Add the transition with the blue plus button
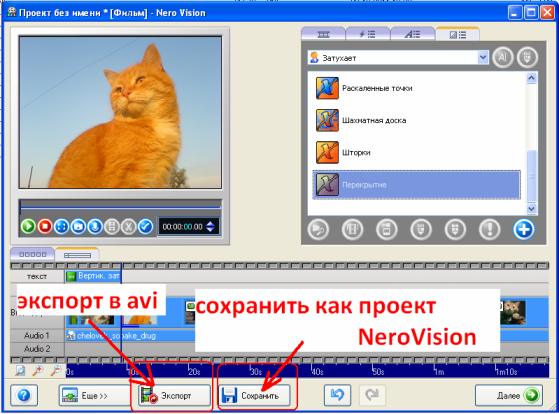Screen dimensions: 559x414 [524, 229]
